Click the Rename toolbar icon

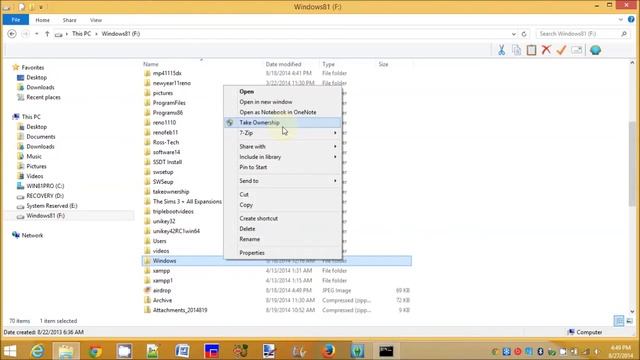576,50
